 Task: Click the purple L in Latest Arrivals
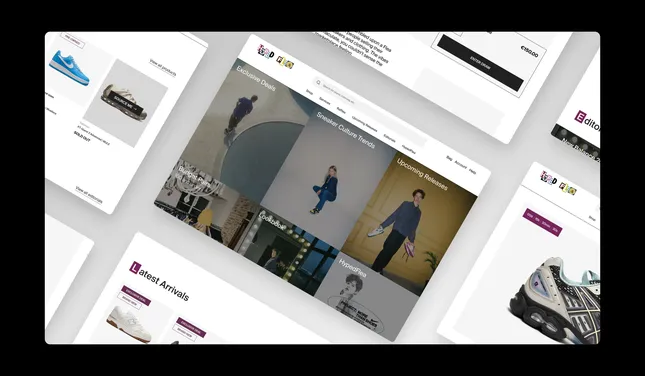pyautogui.click(x=135, y=267)
